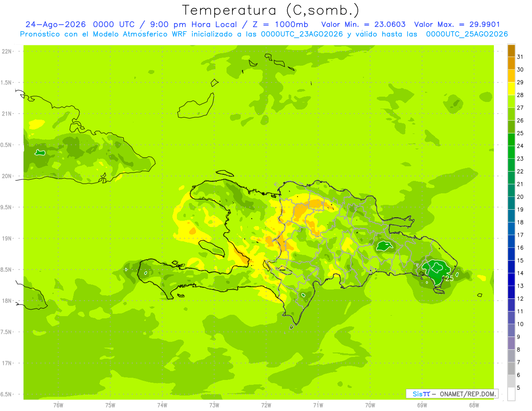Viewport: 532px width, 411px height.
Task: Click the 'Valor Max. = 29.9901' readout
Action: tap(457, 24)
